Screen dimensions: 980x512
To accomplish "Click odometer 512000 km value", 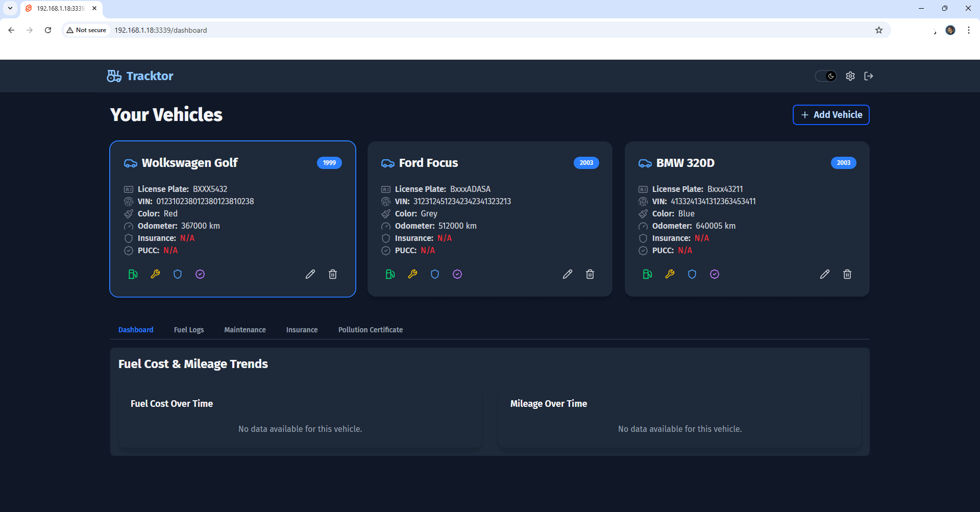I will coord(458,226).
